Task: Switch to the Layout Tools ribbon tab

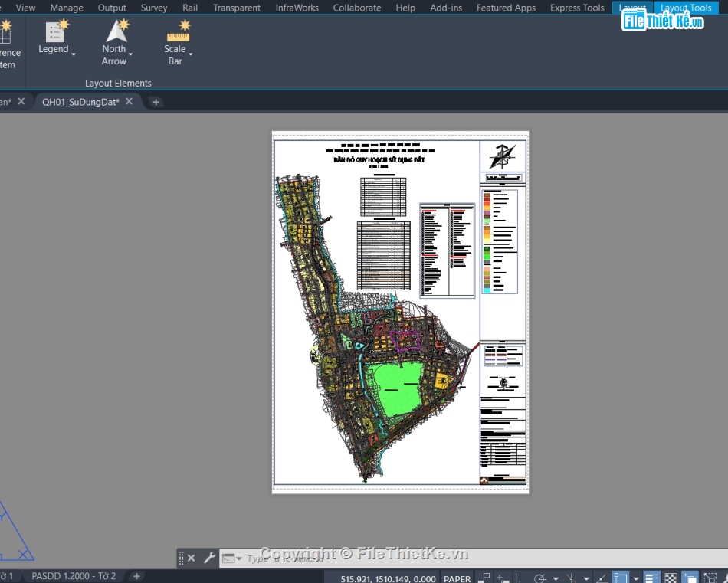Action: point(686,8)
